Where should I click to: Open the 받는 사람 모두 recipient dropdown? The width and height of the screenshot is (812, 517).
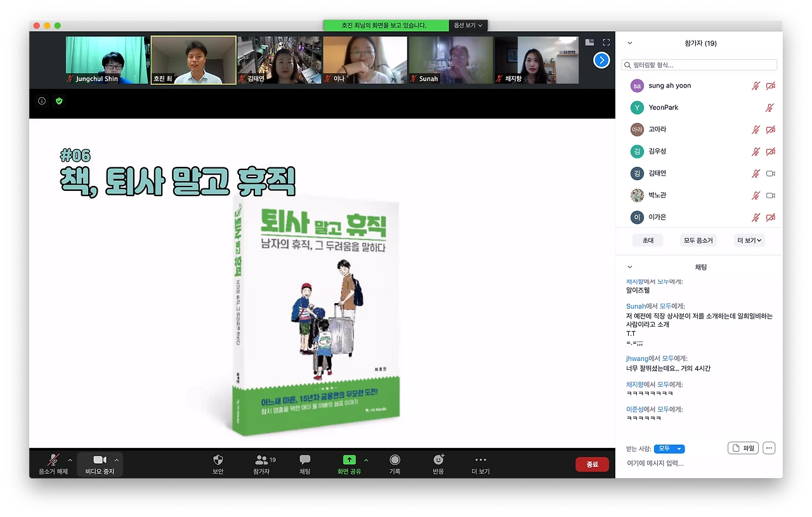coord(669,448)
